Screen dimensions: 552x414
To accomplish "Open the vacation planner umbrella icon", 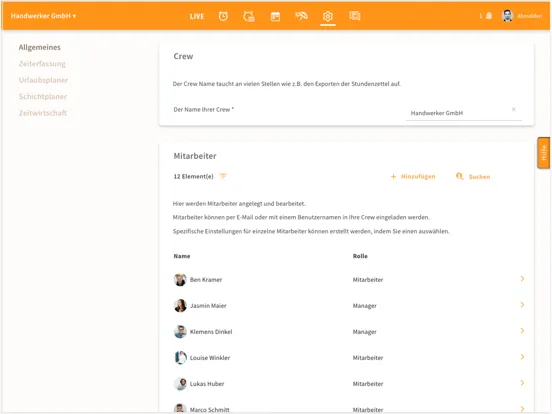I will coord(301,16).
